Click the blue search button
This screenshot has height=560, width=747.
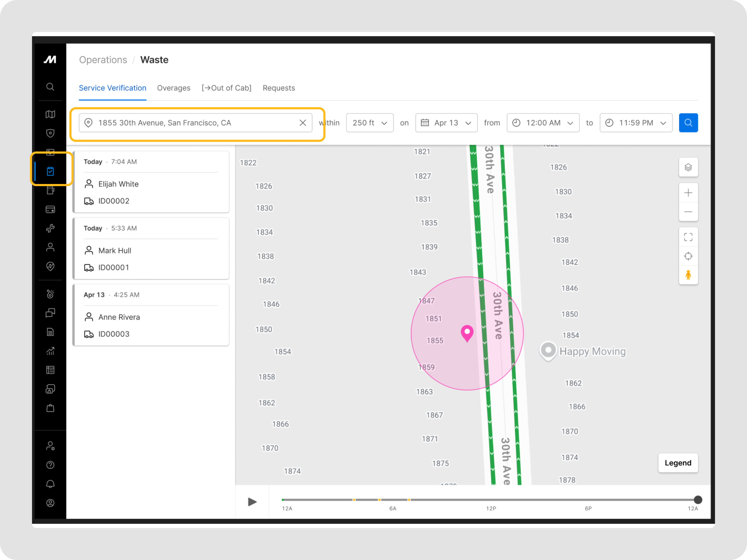(688, 122)
